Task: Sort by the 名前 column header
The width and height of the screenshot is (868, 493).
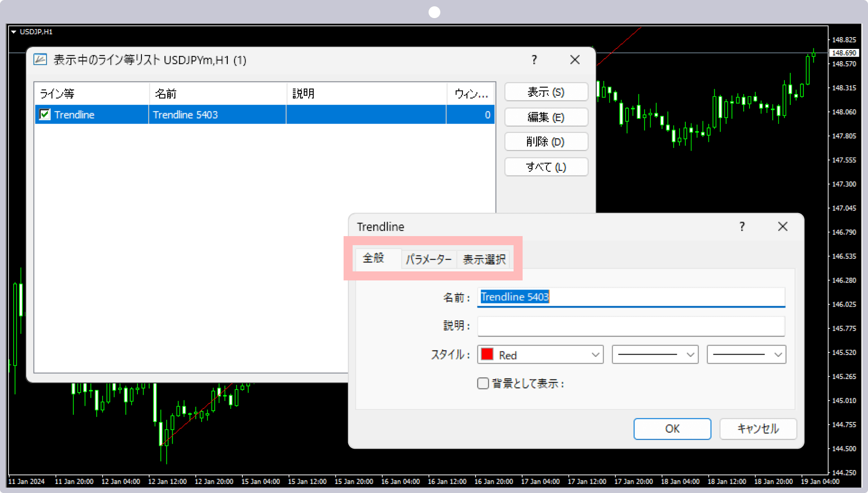Action: coord(218,94)
